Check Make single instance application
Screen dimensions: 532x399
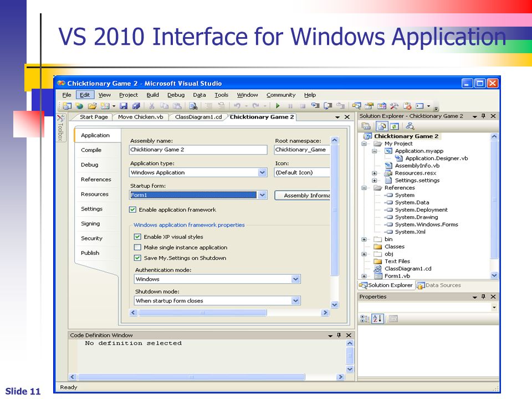[137, 247]
